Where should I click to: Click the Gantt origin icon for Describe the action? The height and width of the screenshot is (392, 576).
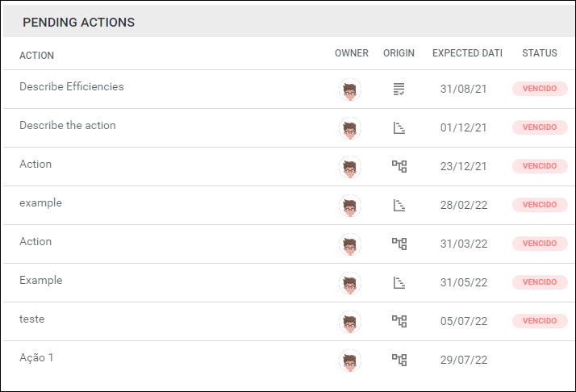[x=399, y=128]
